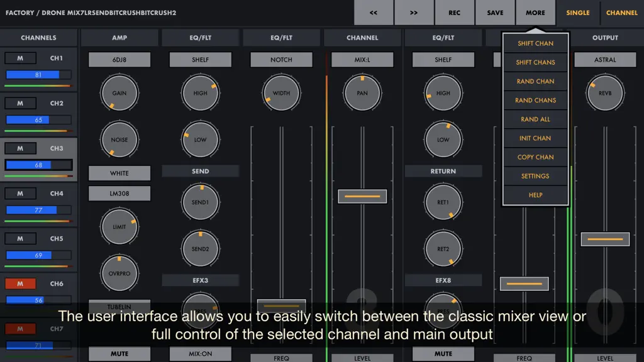Screen dimensions: 644x362
Task: Adjust CH3 level bar showing 68
Action: 38,165
